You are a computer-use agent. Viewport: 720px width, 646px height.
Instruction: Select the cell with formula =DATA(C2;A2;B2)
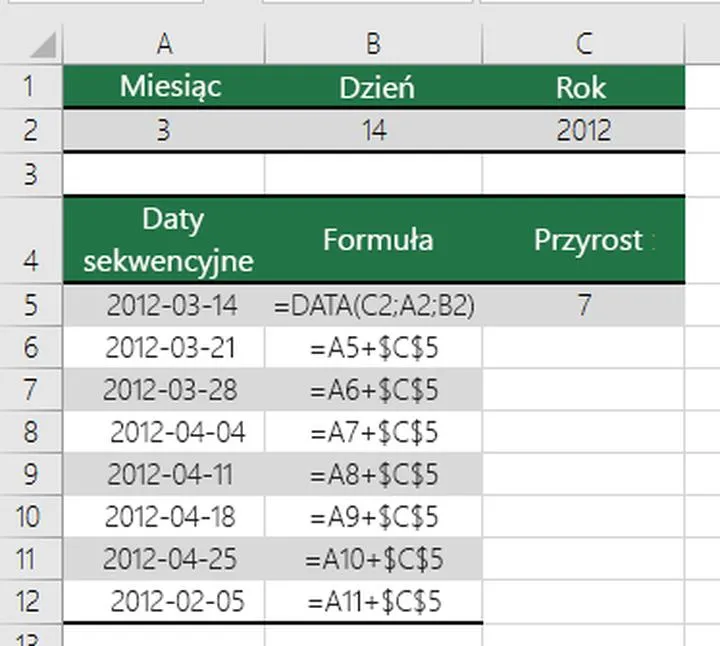(373, 306)
